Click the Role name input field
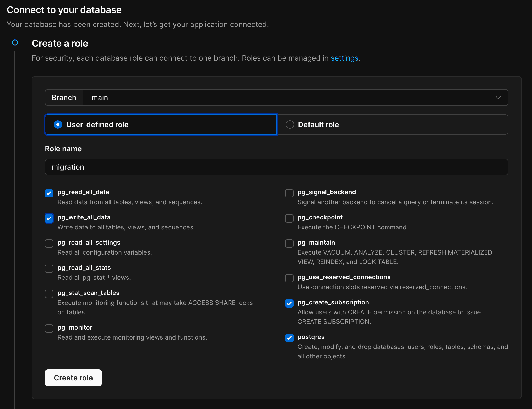Viewport: 532px width, 409px height. click(x=276, y=167)
